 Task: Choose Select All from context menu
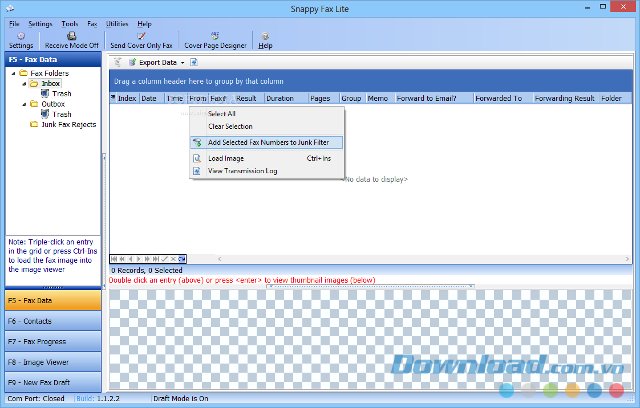coord(222,113)
